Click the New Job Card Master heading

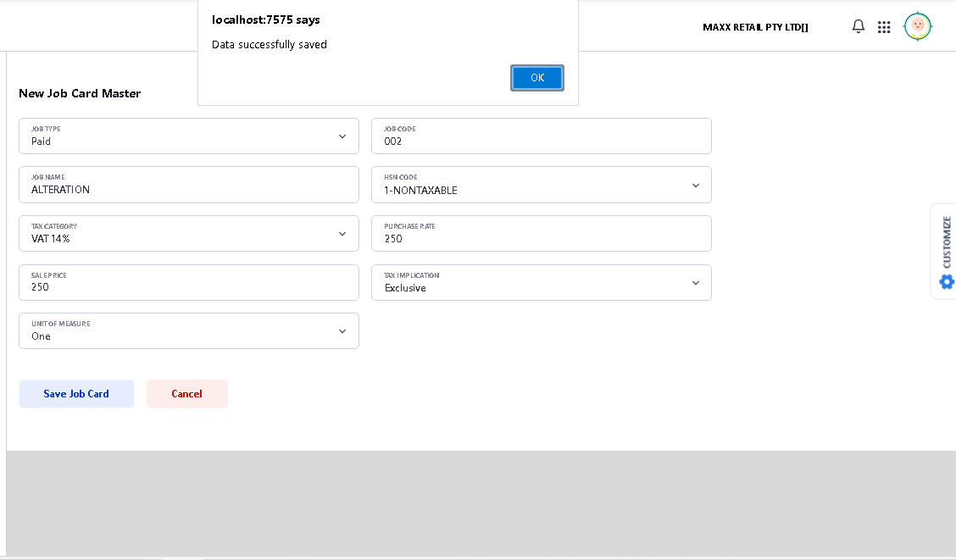(80, 93)
